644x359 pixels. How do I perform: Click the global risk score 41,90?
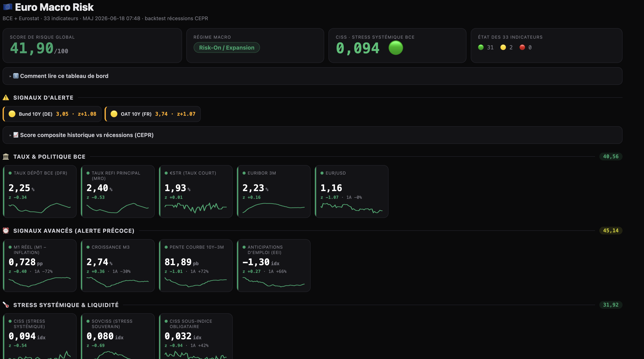pyautogui.click(x=32, y=48)
